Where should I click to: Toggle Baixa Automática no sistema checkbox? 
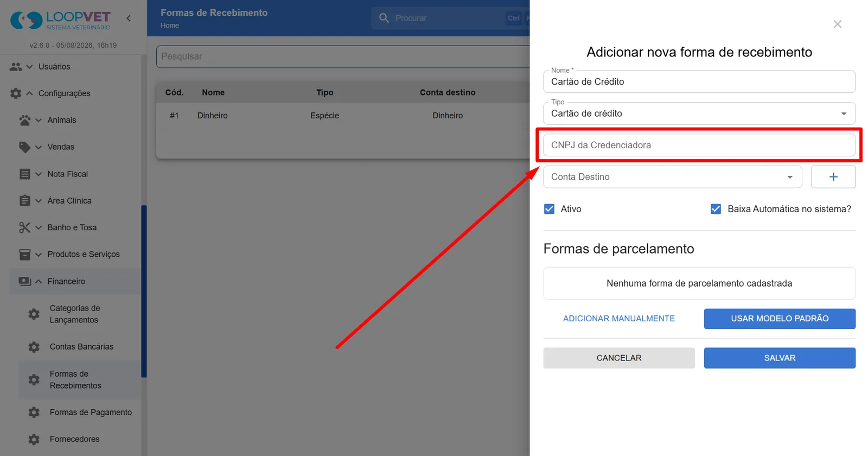[716, 209]
